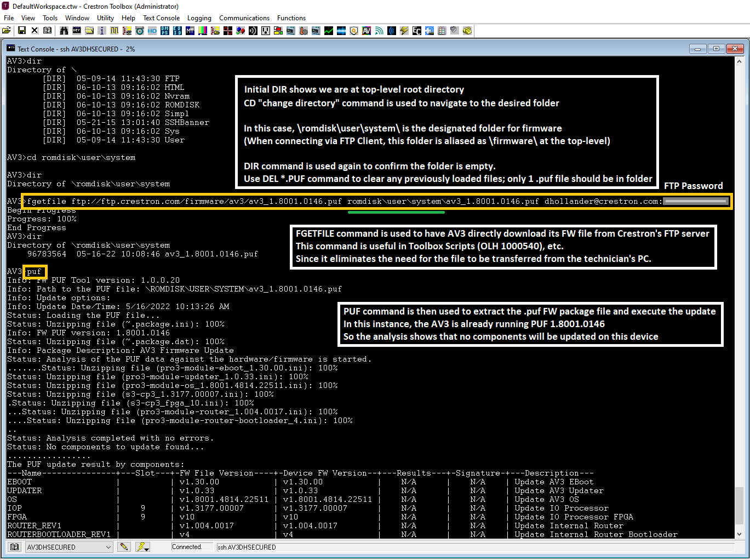Click the console scrollbar down arrow
This screenshot has height=560, width=750.
(739, 534)
